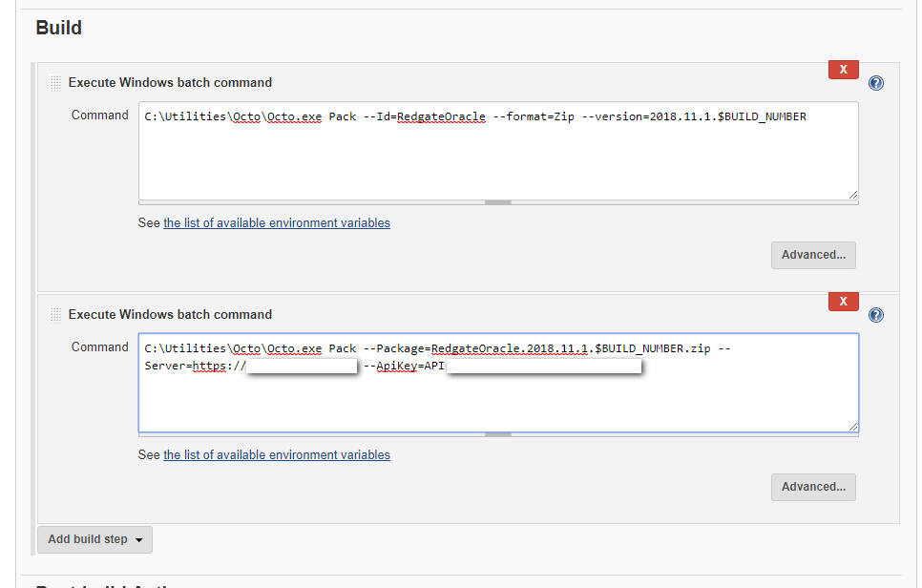This screenshot has width=922, height=588.
Task: Click the second Command textarea's corner resize grip
Action: 852,426
